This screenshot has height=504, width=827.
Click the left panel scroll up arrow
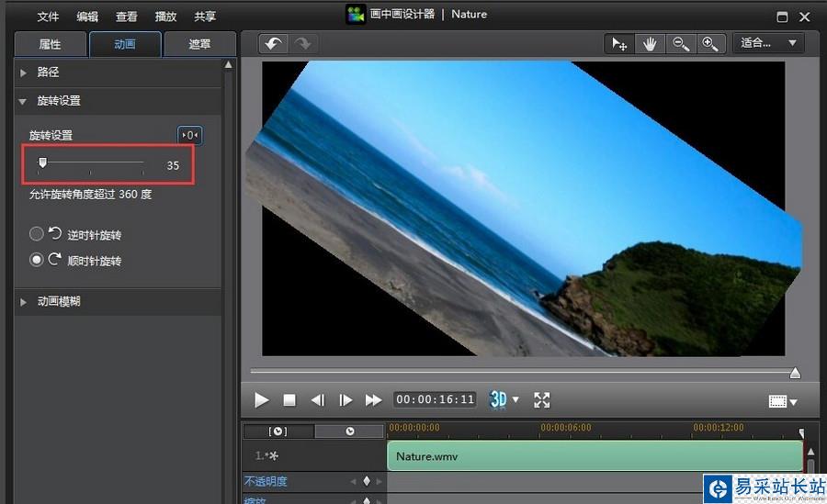coord(229,64)
